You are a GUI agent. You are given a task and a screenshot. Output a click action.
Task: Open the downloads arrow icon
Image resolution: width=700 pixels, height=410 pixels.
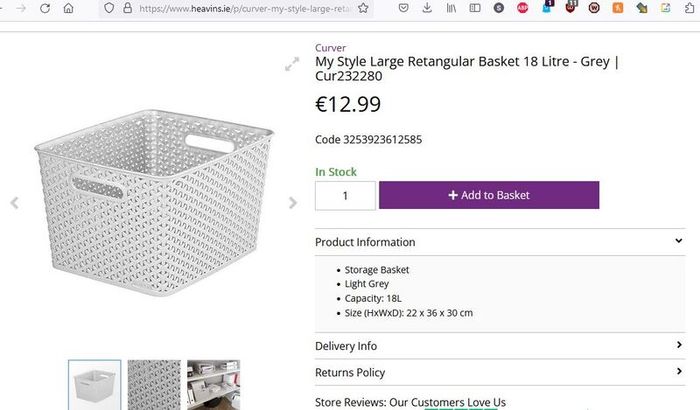pos(427,8)
